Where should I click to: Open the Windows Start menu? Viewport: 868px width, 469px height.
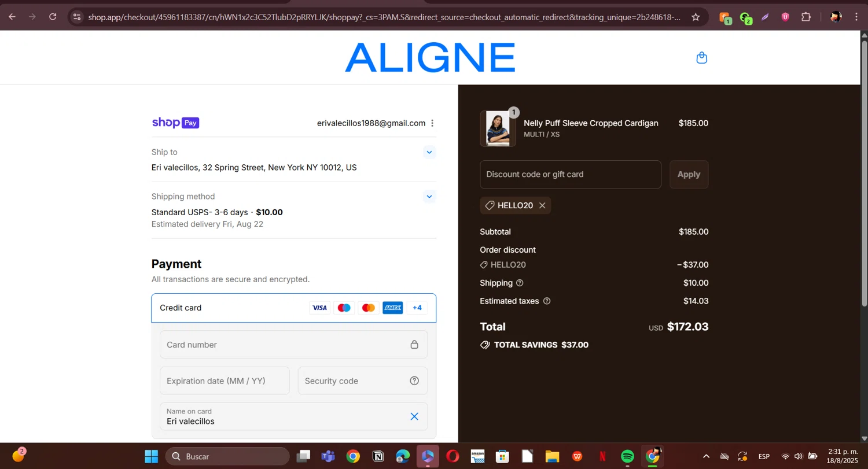pyautogui.click(x=151, y=456)
